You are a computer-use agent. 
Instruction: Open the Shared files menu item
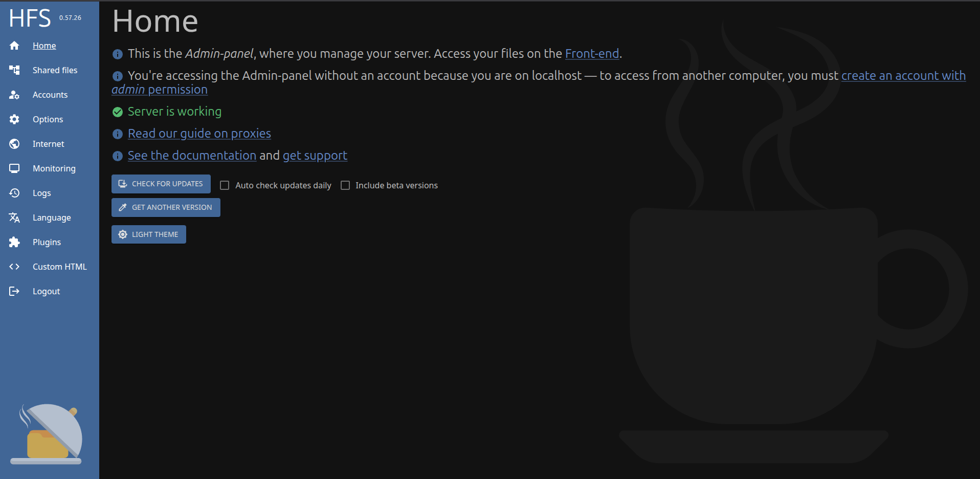point(55,70)
